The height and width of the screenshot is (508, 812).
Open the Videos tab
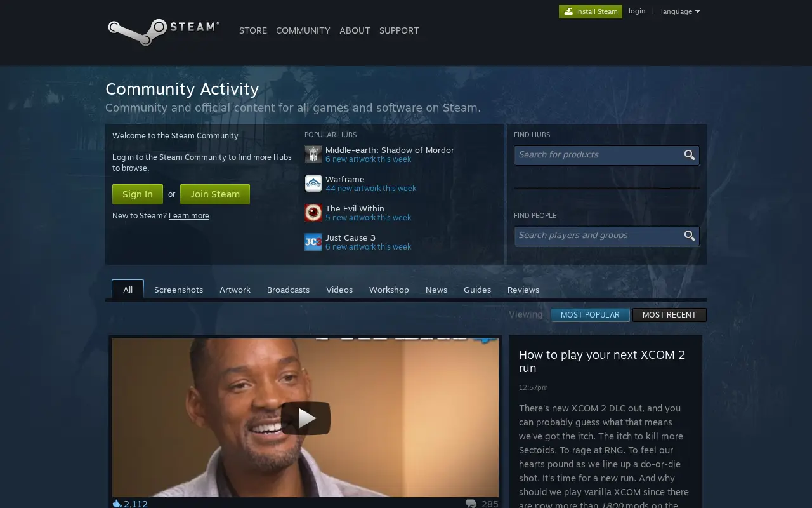339,290
